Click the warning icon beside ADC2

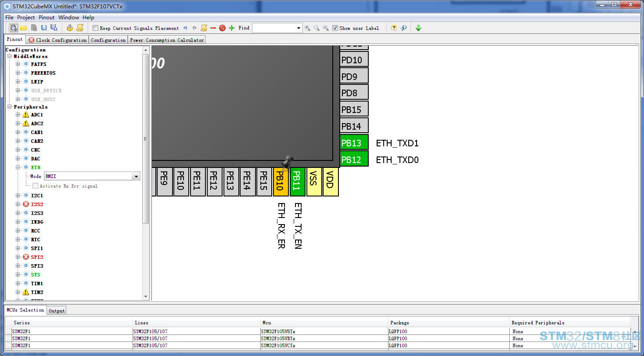26,124
